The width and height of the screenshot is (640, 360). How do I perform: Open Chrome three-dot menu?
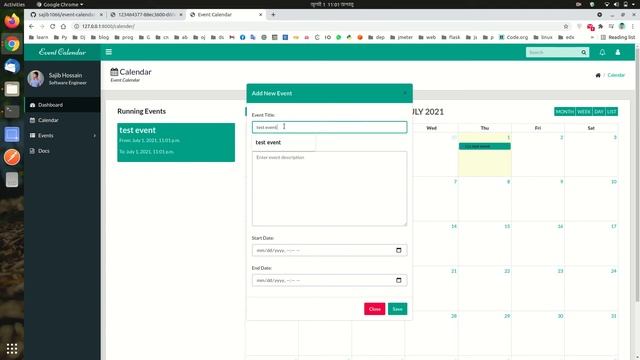tap(633, 26)
